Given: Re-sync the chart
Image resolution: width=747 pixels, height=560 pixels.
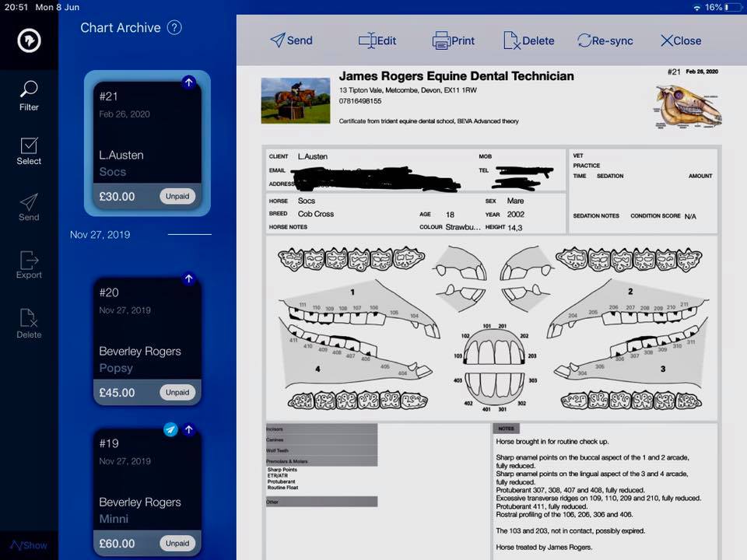Looking at the screenshot, I should click(605, 40).
